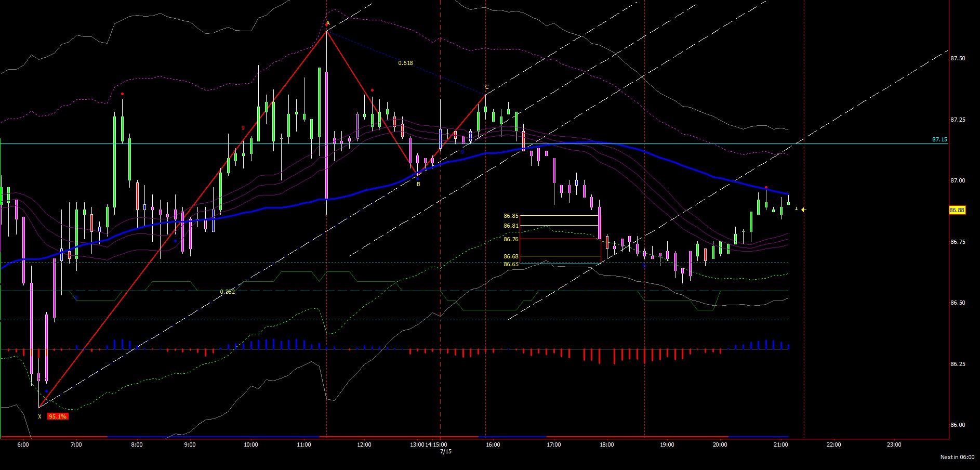Select the 20:00 time axis label
This screenshot has height=470, width=980.
coord(720,445)
